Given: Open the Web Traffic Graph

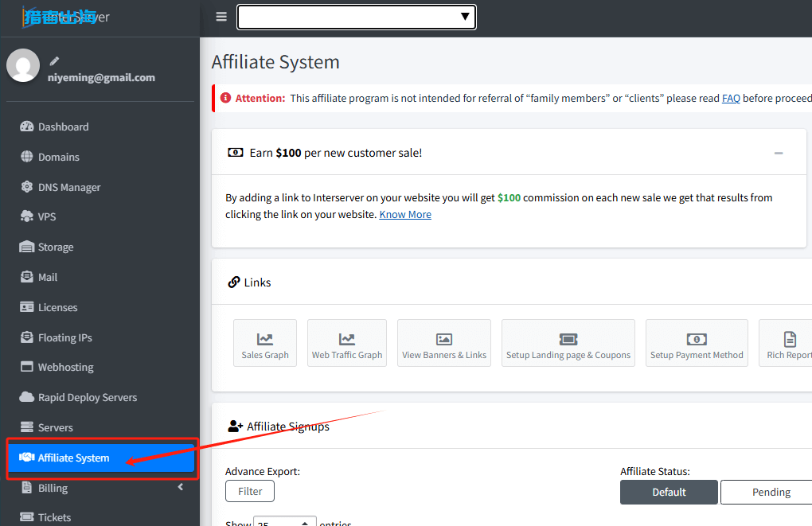Looking at the screenshot, I should (347, 343).
